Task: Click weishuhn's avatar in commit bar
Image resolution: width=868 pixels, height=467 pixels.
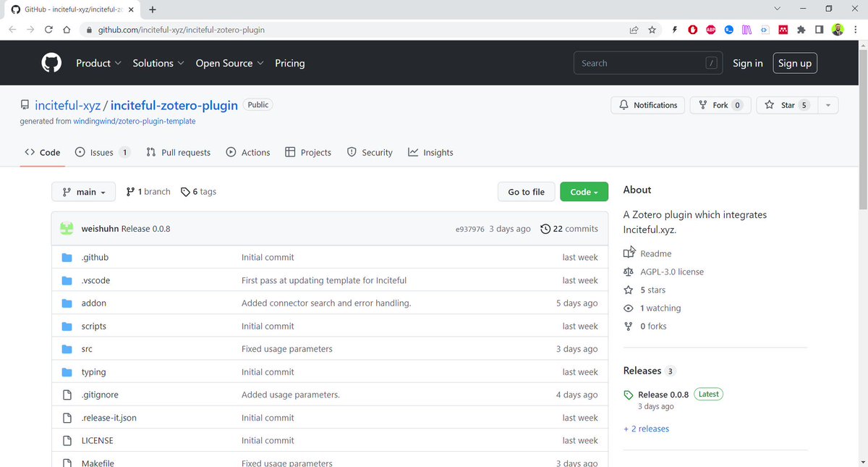Action: click(x=67, y=228)
